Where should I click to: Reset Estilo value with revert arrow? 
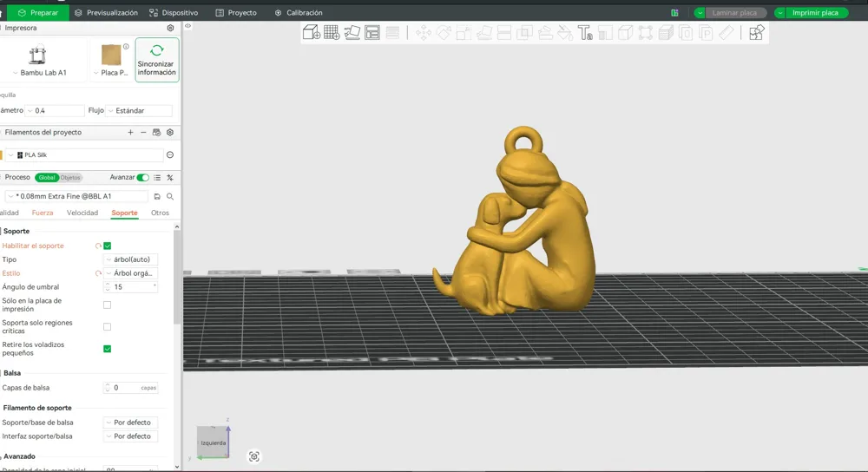point(98,273)
